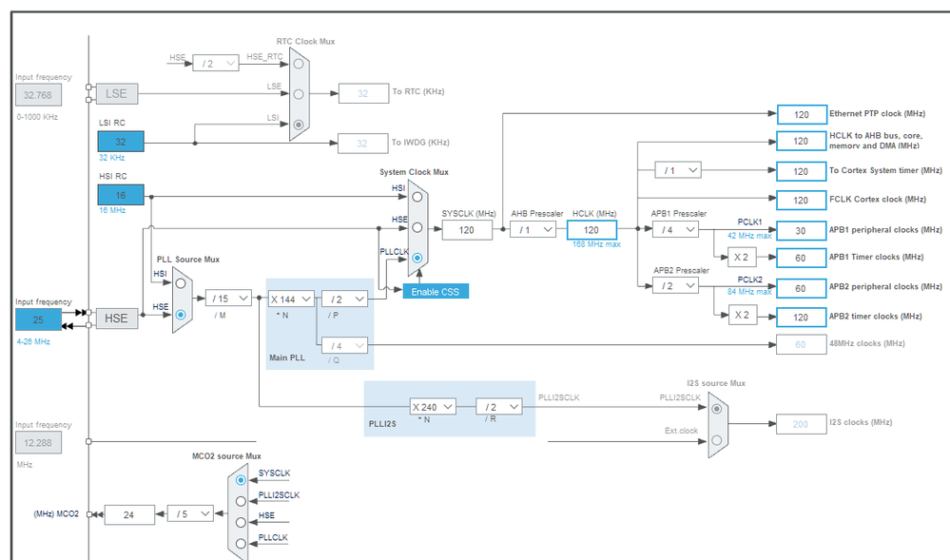Open the APB1 Prescaler /4 dropdown

(x=675, y=230)
